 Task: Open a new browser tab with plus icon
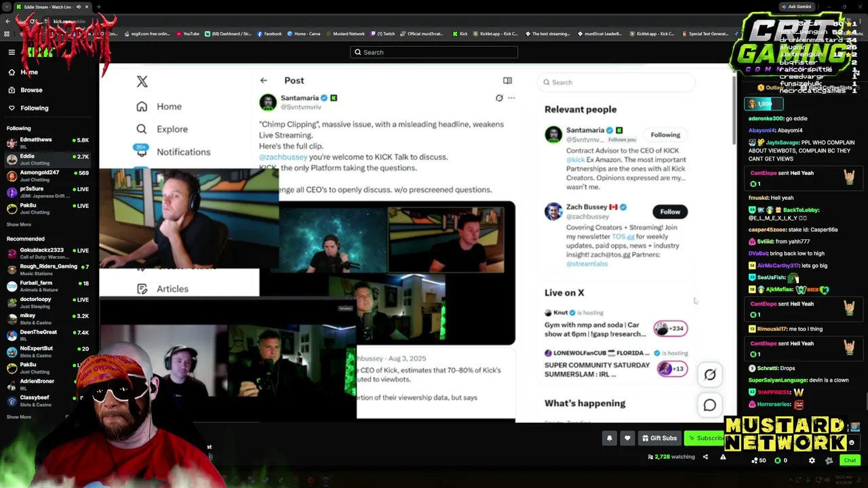tap(98, 7)
